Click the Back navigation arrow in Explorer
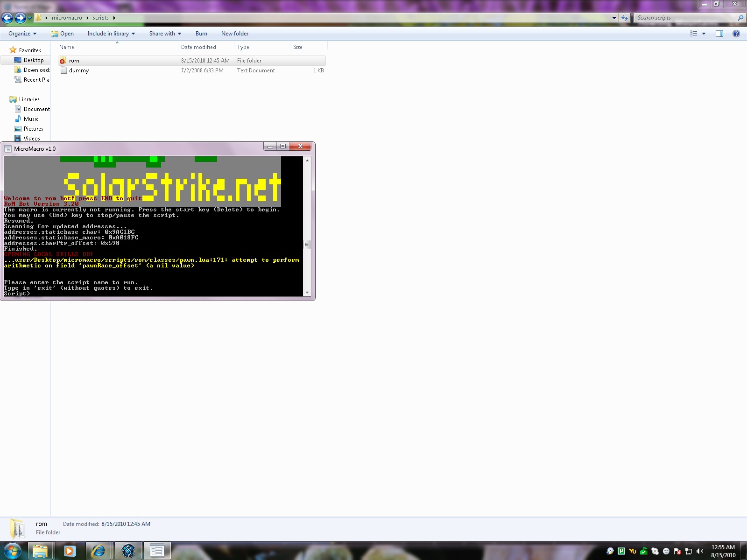Viewport: 747px width, 560px height. click(7, 18)
